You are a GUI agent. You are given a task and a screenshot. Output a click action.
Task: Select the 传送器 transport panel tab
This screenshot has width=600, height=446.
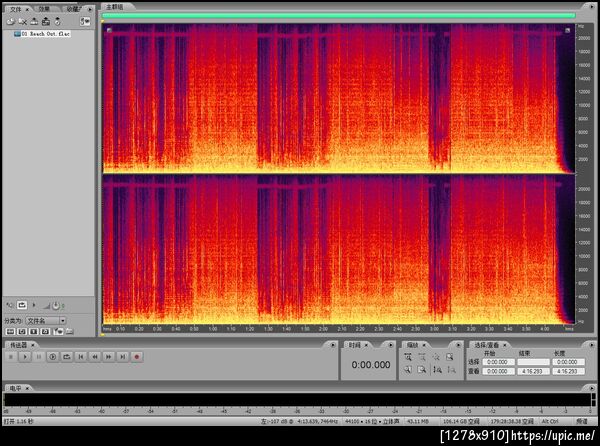(x=19, y=345)
